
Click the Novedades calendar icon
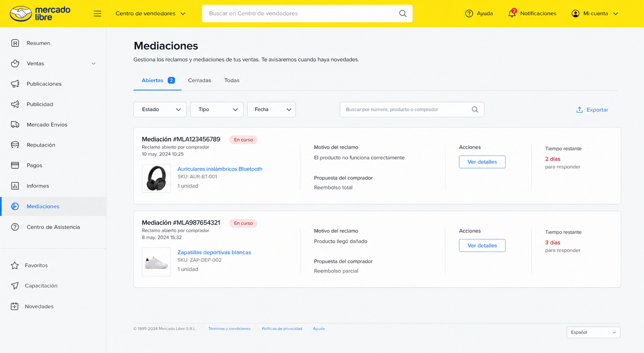click(15, 306)
